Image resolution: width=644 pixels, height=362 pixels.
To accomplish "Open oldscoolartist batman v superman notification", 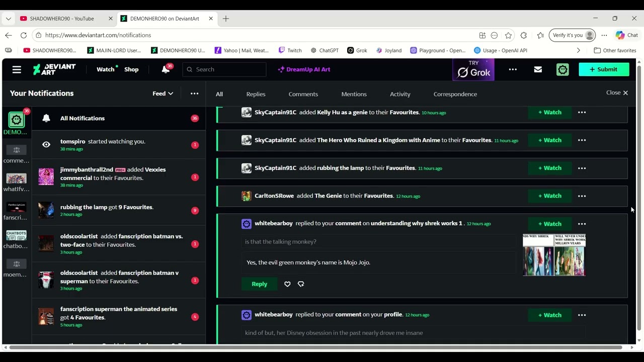I will pyautogui.click(x=119, y=280).
